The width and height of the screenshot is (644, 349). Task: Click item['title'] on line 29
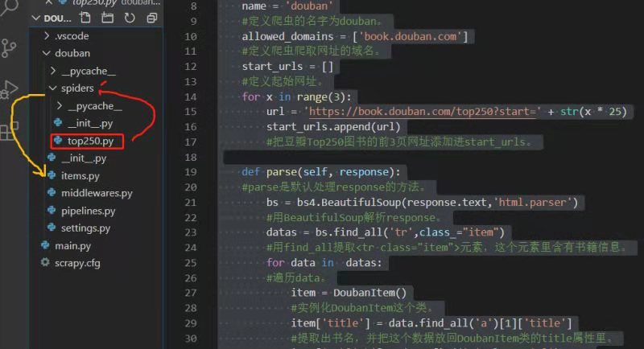pyautogui.click(x=330, y=323)
